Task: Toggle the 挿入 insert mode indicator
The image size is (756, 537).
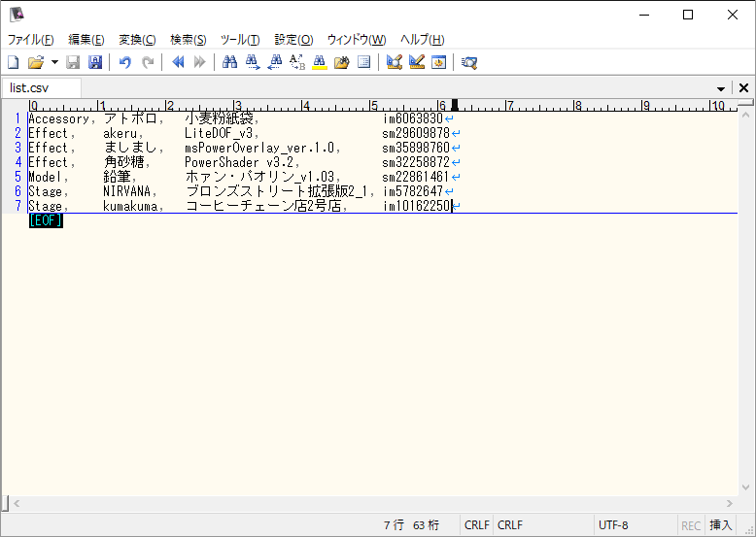Action: point(720,525)
